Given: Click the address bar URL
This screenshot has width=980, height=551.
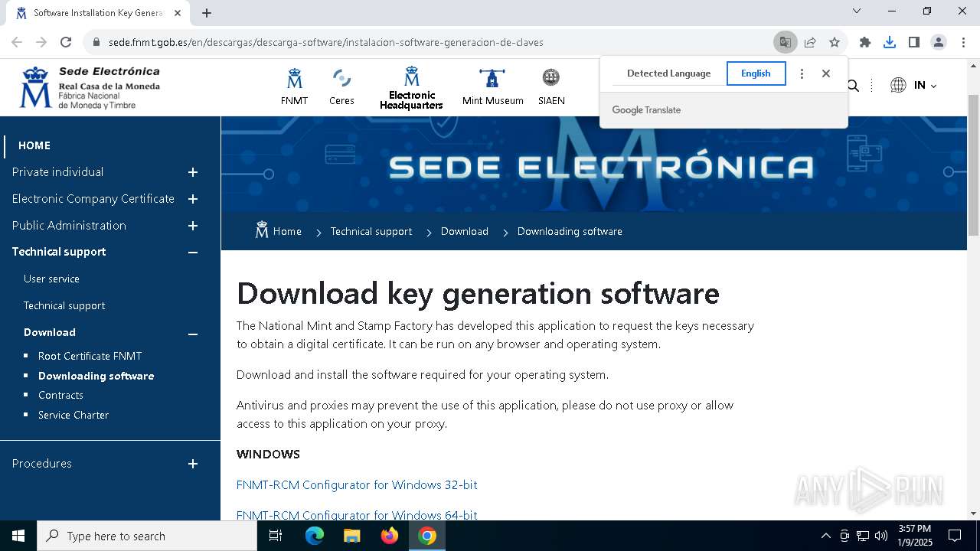Looking at the screenshot, I should [326, 42].
